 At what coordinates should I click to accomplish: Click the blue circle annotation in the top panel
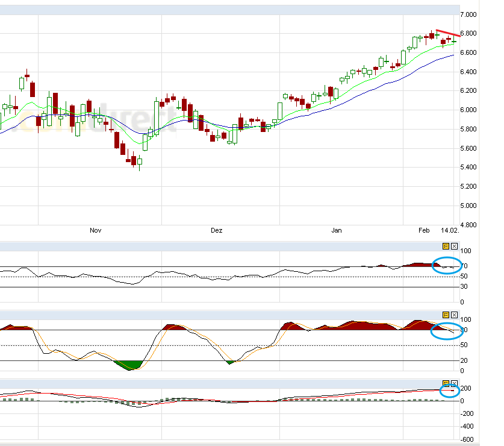[x=446, y=264]
